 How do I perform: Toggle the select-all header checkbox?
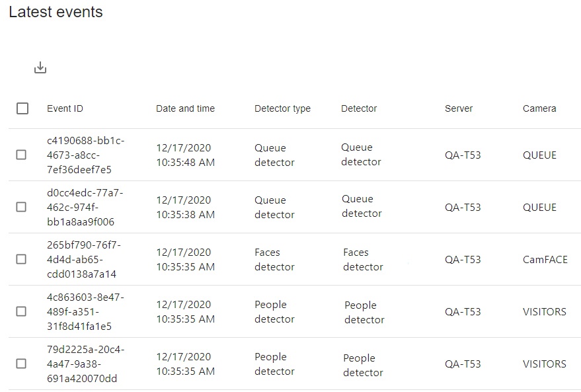(x=22, y=108)
